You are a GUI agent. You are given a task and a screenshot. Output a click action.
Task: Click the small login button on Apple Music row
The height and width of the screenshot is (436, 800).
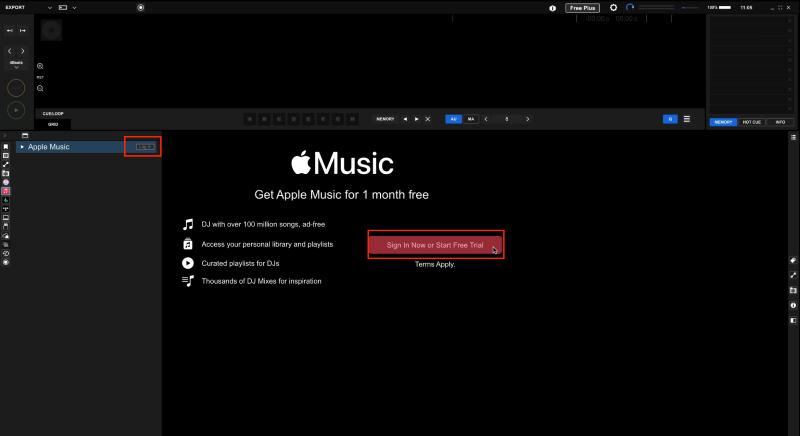(145, 147)
